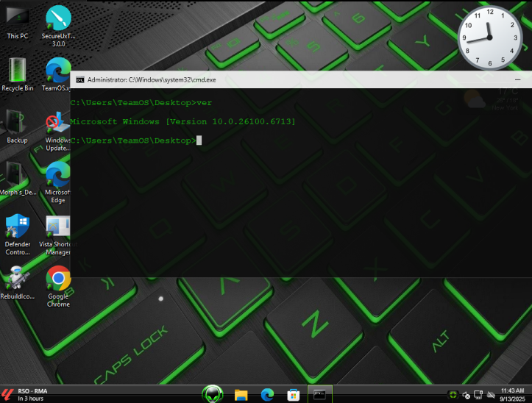Open the Backup desktop icon

(x=17, y=126)
